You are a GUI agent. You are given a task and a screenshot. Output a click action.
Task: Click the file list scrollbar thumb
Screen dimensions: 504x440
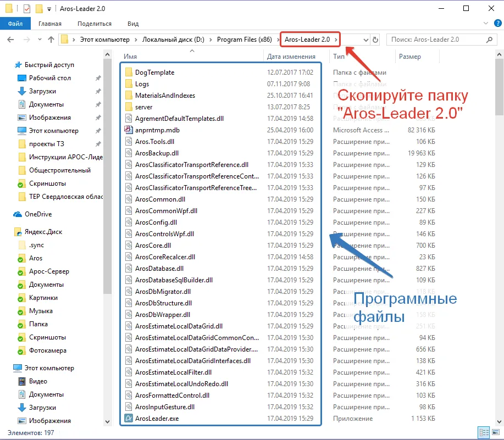coord(499,87)
